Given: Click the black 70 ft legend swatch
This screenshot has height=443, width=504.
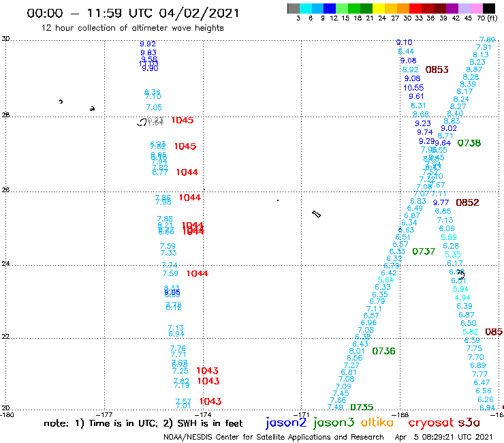Looking at the screenshot, I should [488, 8].
